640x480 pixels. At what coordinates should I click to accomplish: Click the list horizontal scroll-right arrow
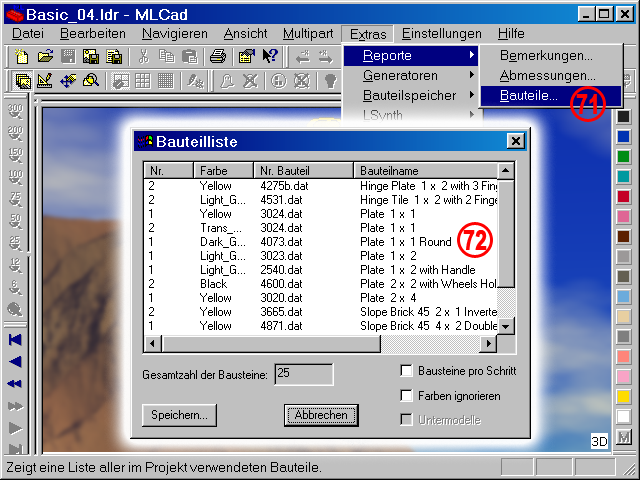[489, 344]
